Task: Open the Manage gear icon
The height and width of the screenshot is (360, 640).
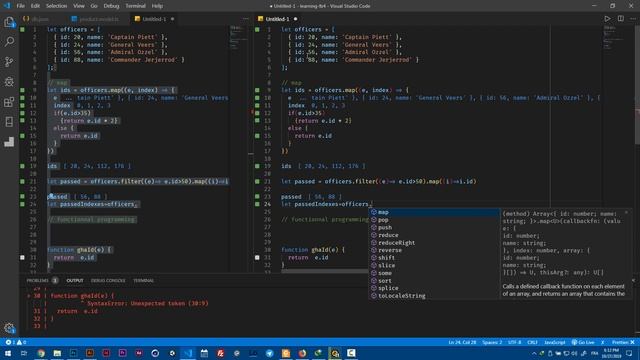Action: pos(9,328)
